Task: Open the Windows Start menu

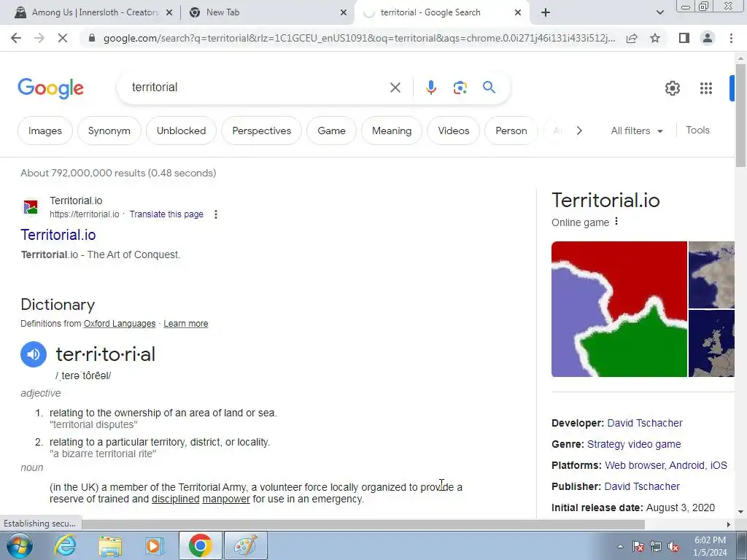Action: [20, 545]
